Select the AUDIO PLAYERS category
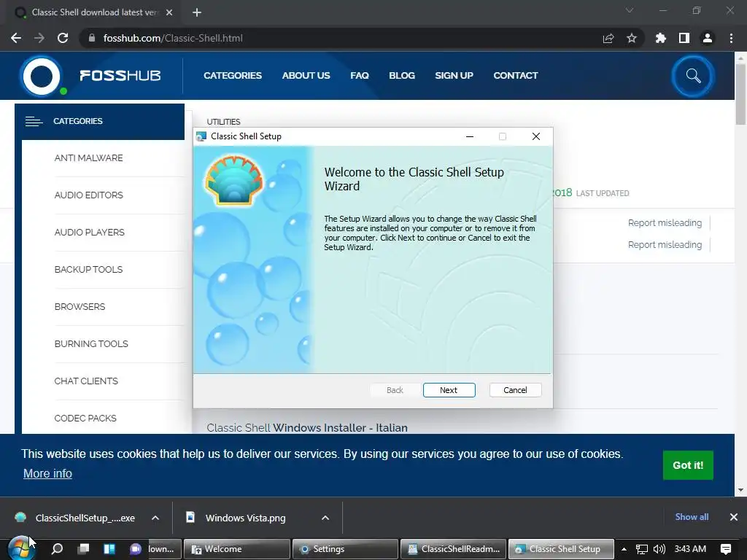The height and width of the screenshot is (560, 747). click(90, 233)
